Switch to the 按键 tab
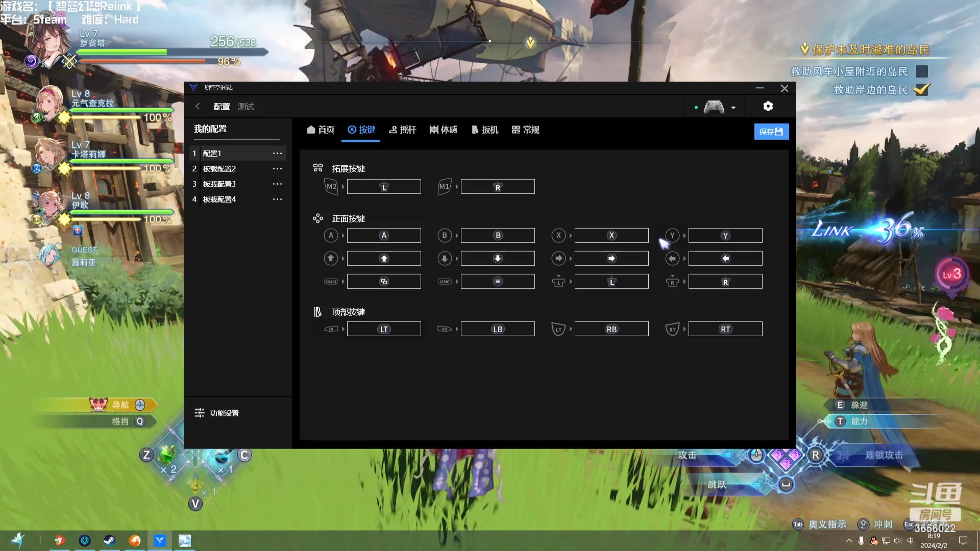The height and width of the screenshot is (551, 980). coord(361,130)
